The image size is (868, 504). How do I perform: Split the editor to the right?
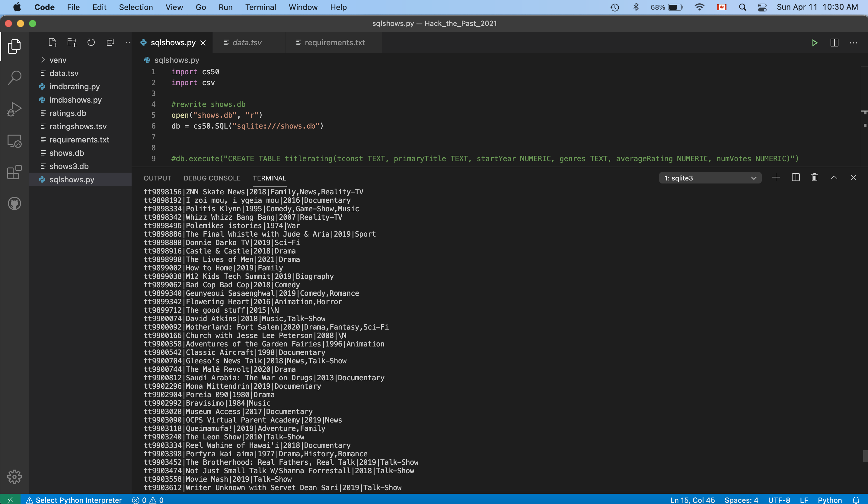pyautogui.click(x=834, y=43)
